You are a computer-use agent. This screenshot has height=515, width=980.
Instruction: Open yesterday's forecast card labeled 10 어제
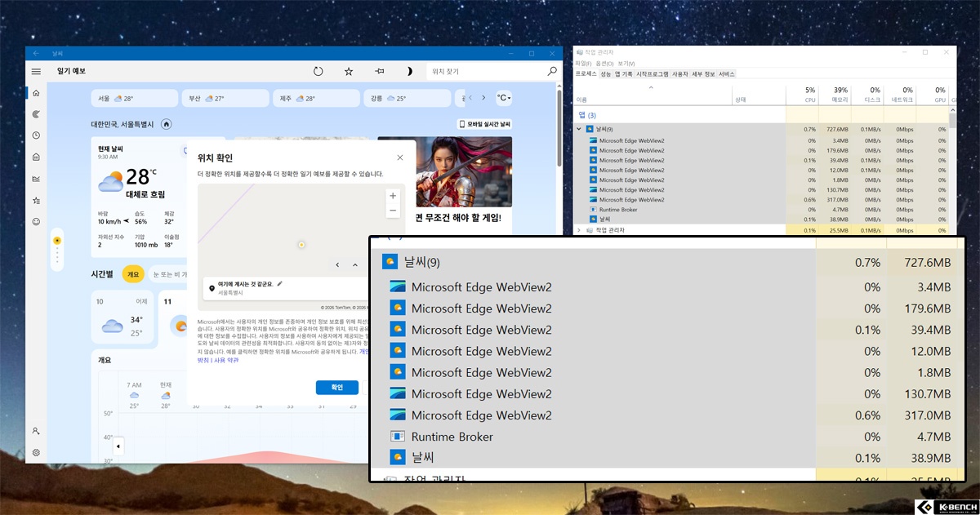pos(121,317)
